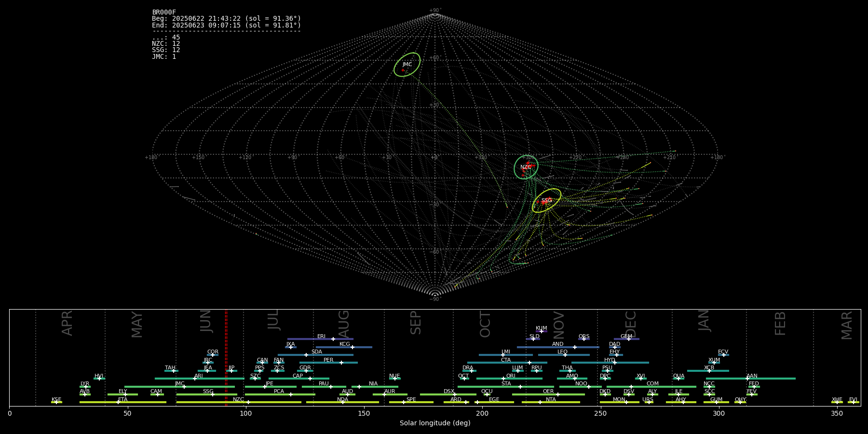This screenshot has width=868, height=434.
Task: Click the JUN month label
Action: point(206,321)
